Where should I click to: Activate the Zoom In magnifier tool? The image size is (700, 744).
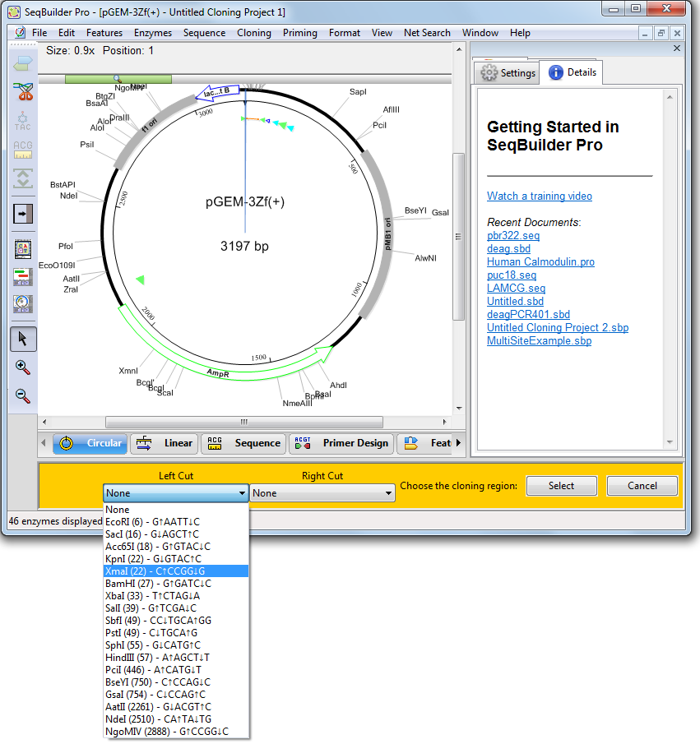tap(22, 367)
